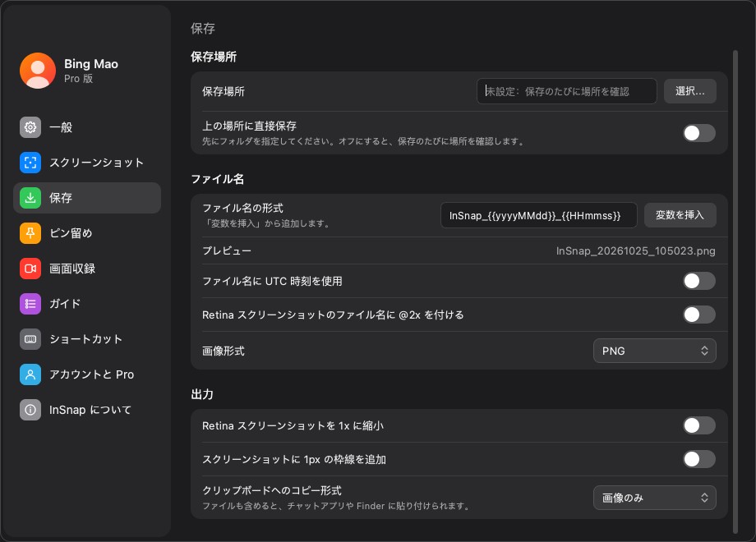
Task: Click the 選択... folder button
Action: click(x=690, y=91)
